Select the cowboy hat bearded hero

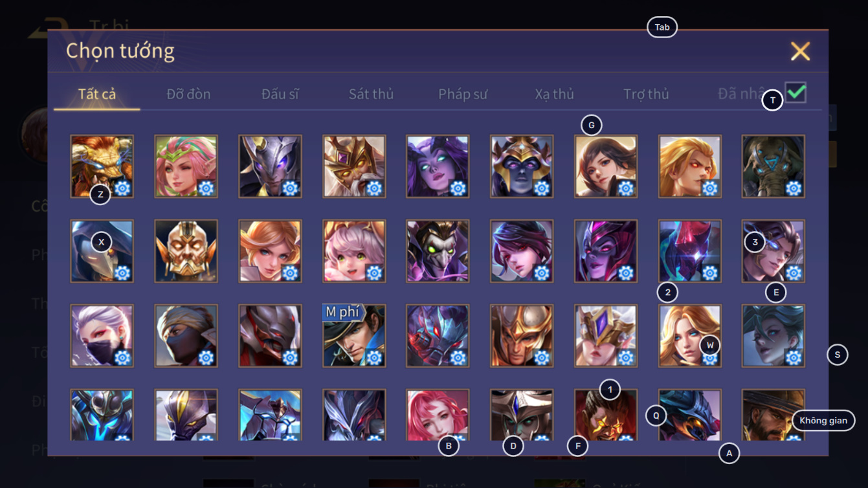tap(773, 415)
